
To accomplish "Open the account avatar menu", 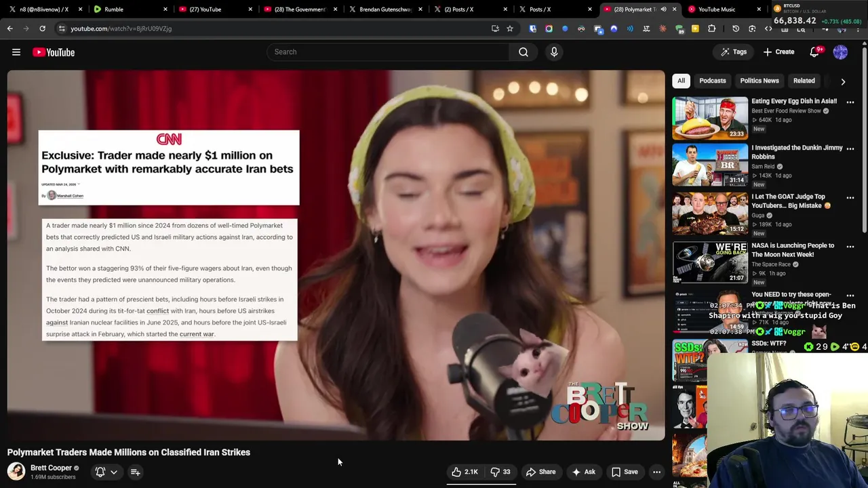I will click(840, 52).
